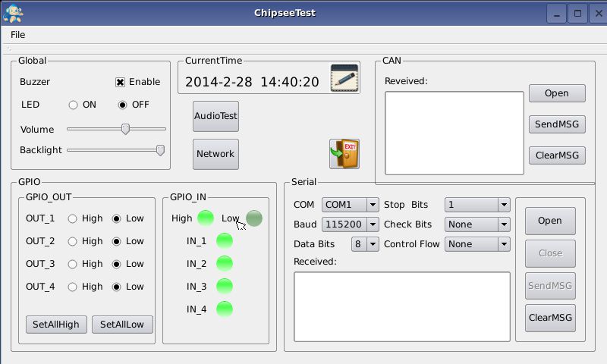Click the AudioTest button
The image size is (607, 364).
pyautogui.click(x=215, y=116)
